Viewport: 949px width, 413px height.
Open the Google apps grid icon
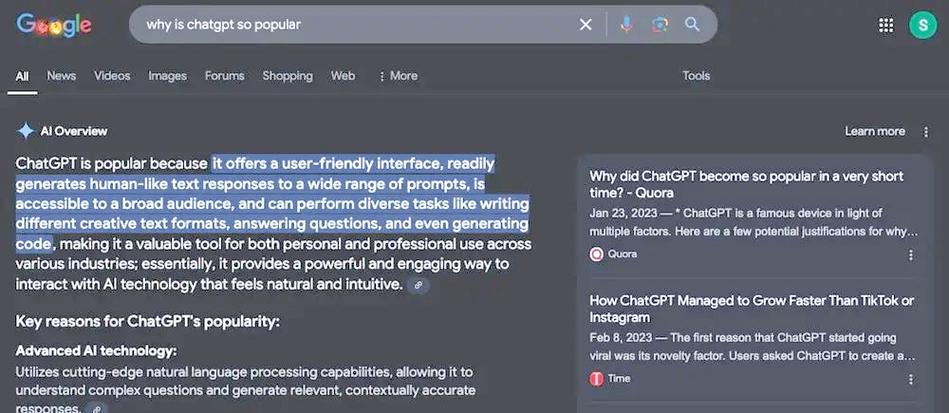coord(885,25)
